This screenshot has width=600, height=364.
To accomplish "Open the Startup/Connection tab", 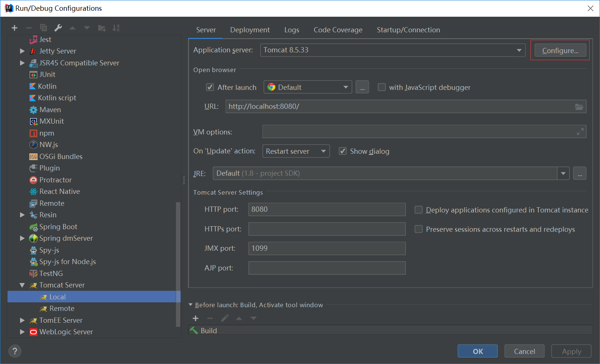I will [x=408, y=30].
